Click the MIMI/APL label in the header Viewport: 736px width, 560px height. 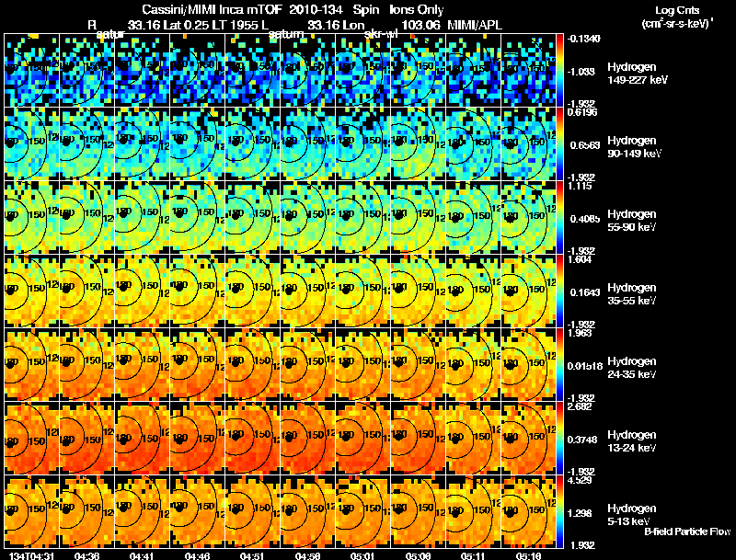click(474, 25)
